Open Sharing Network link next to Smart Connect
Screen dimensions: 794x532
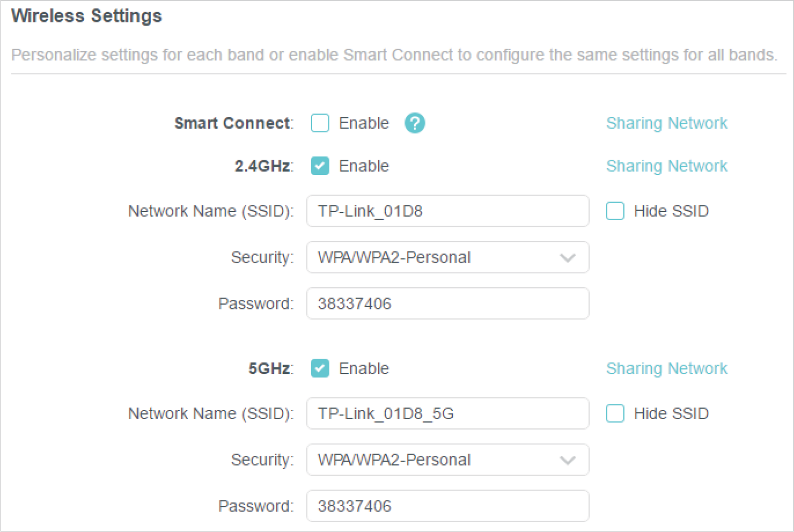666,123
